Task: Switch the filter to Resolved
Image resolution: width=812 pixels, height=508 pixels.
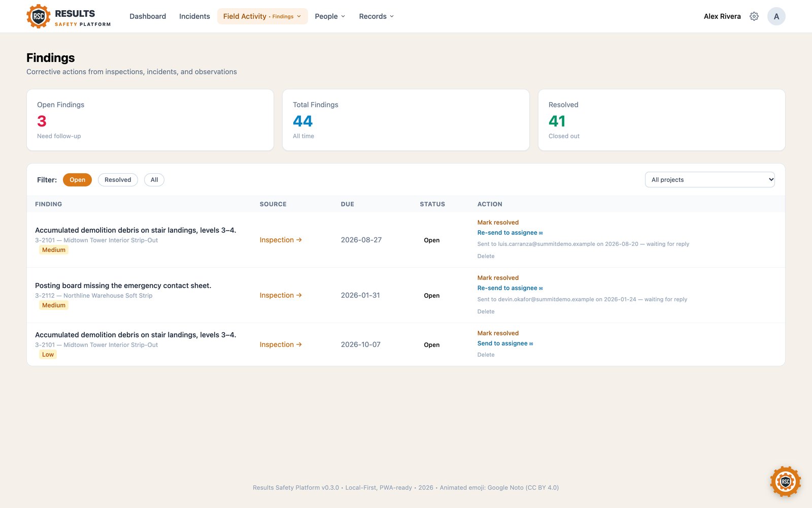Action: tap(118, 180)
